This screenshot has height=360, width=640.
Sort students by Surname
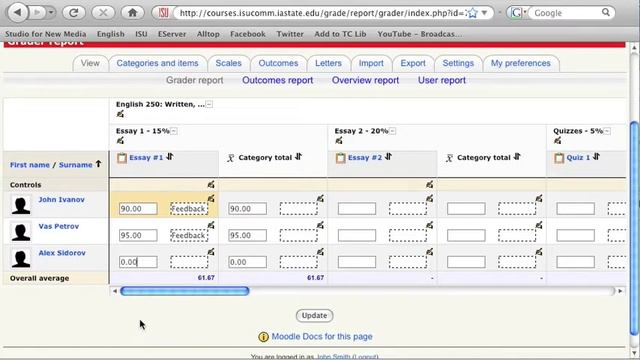[76, 165]
